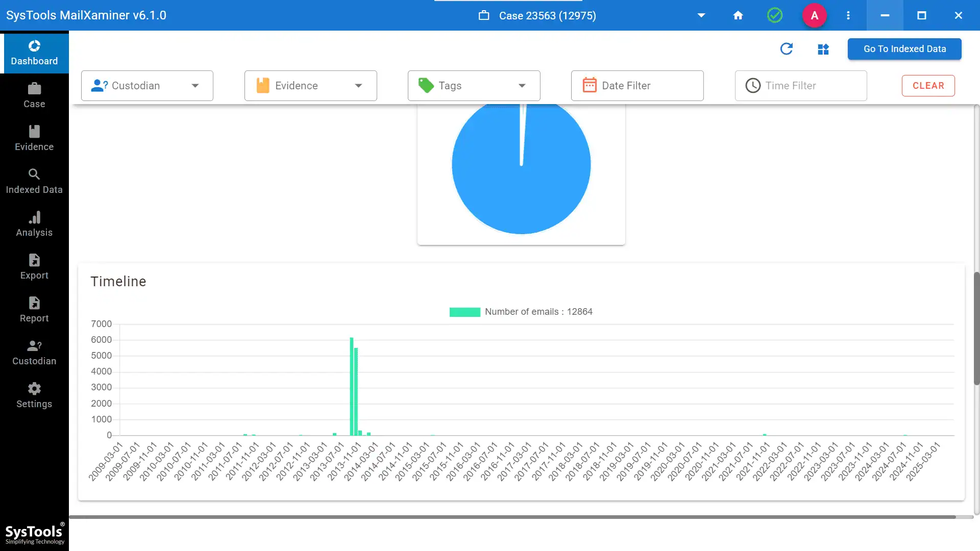Image resolution: width=980 pixels, height=551 pixels.
Task: Go to Evidence in the sidebar
Action: 34,139
